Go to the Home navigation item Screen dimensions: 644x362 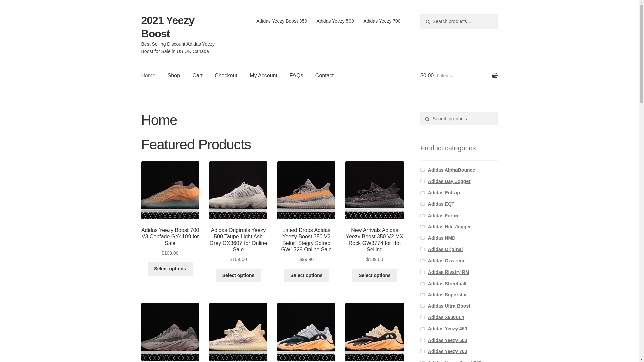click(x=148, y=76)
